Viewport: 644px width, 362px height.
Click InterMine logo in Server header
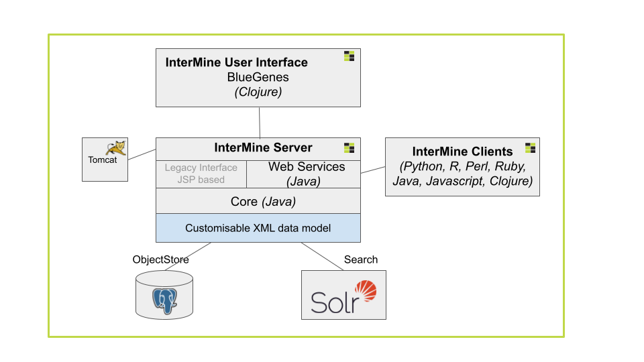349,148
